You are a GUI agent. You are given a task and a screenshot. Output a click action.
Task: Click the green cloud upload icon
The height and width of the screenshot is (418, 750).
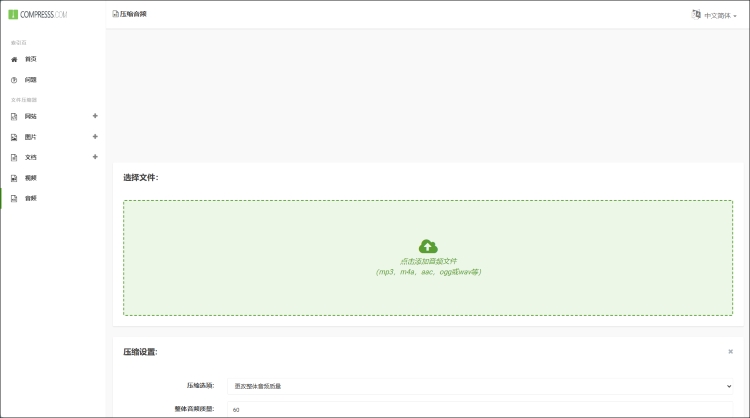[428, 246]
